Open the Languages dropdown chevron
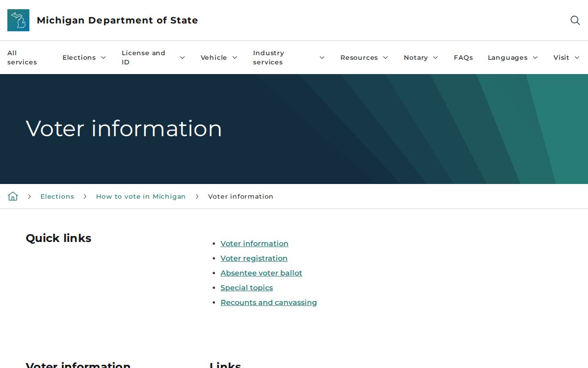The image size is (588, 368). [x=535, y=57]
